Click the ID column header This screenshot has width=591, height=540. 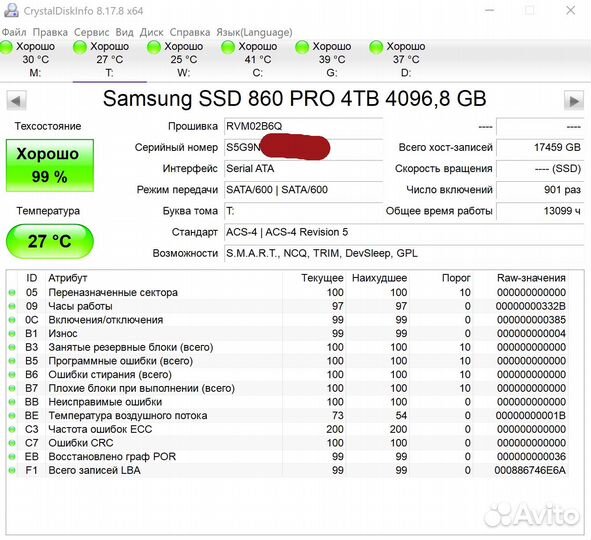click(x=32, y=278)
